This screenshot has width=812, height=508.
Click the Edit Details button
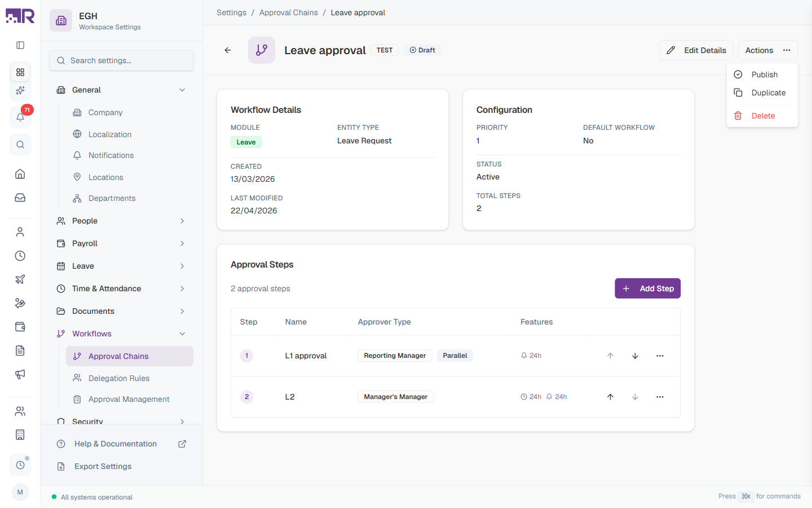point(696,50)
